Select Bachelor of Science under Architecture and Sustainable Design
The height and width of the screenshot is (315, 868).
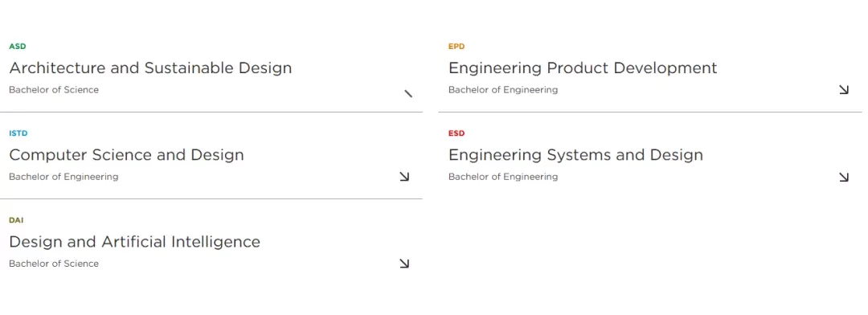pyautogui.click(x=54, y=90)
